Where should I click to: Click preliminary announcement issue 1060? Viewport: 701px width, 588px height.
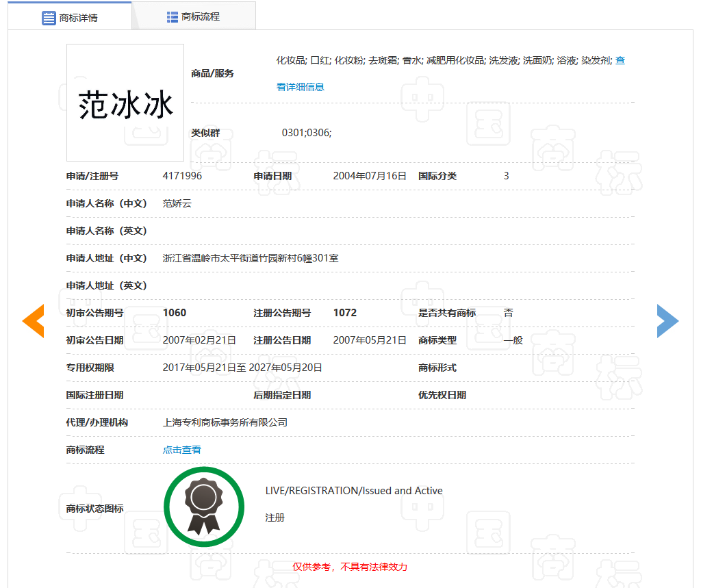pos(175,313)
